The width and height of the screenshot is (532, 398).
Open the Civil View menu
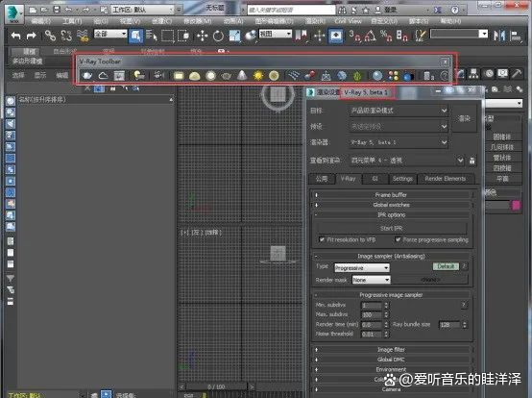pos(349,21)
